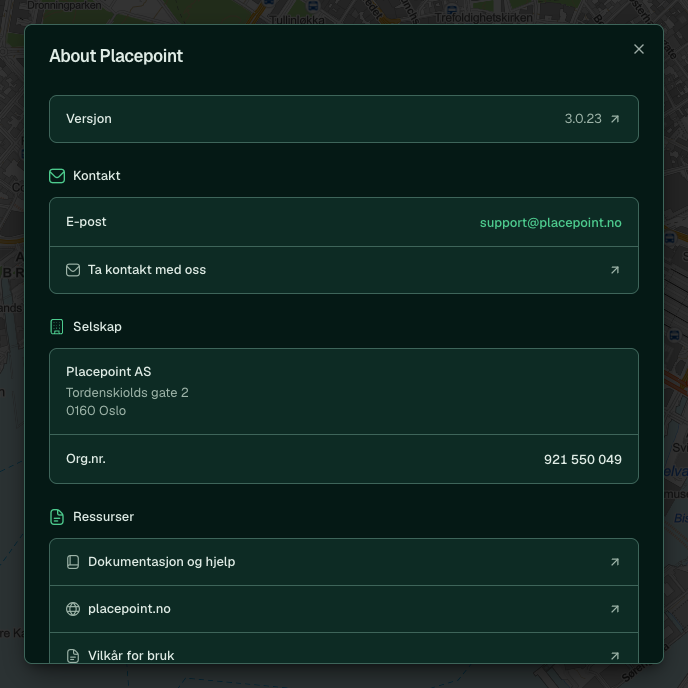Open Vilkår for bruk
Screen dimensions: 688x688
(x=344, y=648)
